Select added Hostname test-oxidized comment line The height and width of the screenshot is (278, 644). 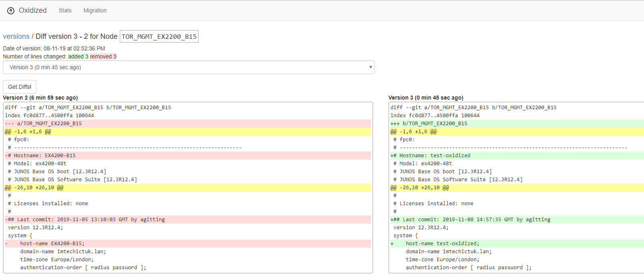(x=430, y=156)
